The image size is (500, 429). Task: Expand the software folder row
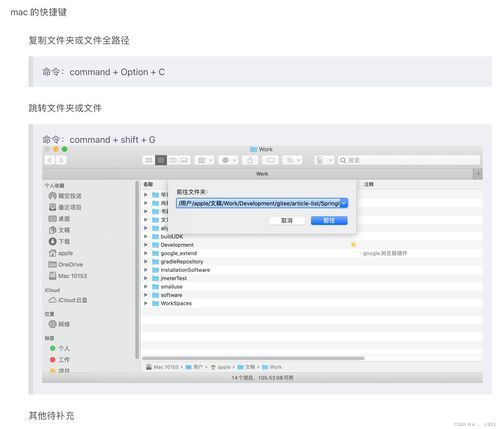[146, 295]
